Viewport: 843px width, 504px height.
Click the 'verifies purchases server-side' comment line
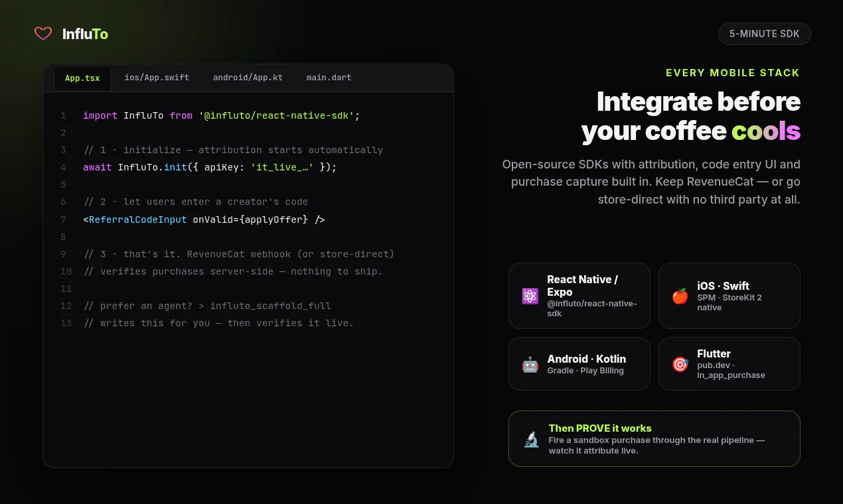(x=233, y=271)
